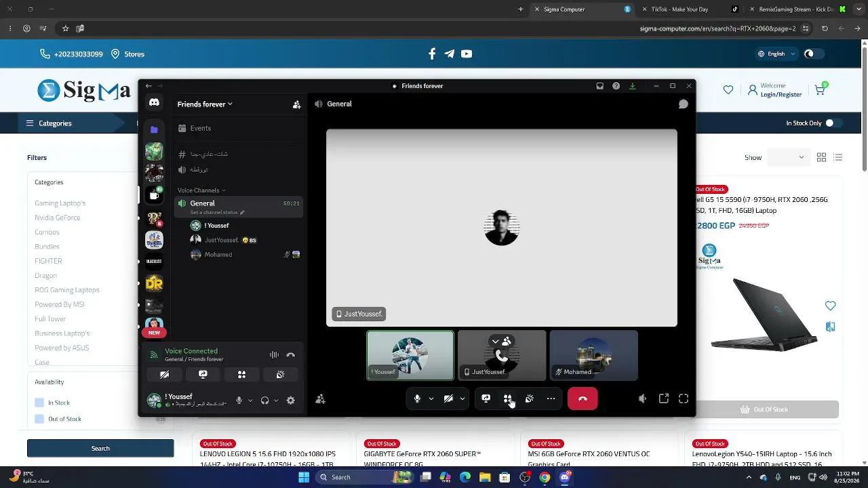Open the Stores link in Sigma header

(x=128, y=54)
